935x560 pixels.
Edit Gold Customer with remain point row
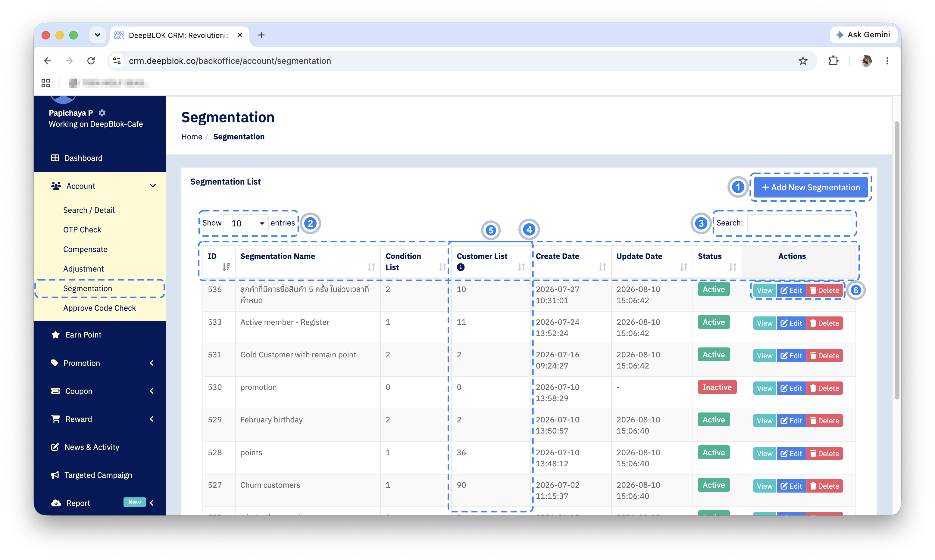tap(791, 356)
